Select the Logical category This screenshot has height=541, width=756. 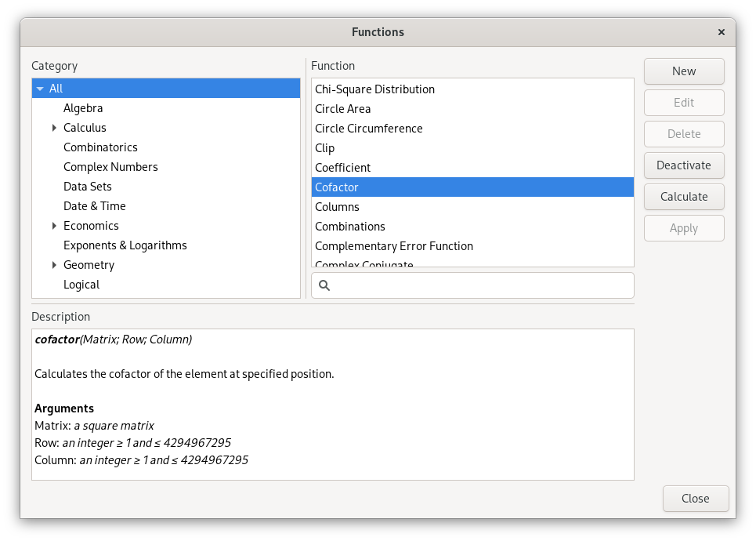pos(81,284)
